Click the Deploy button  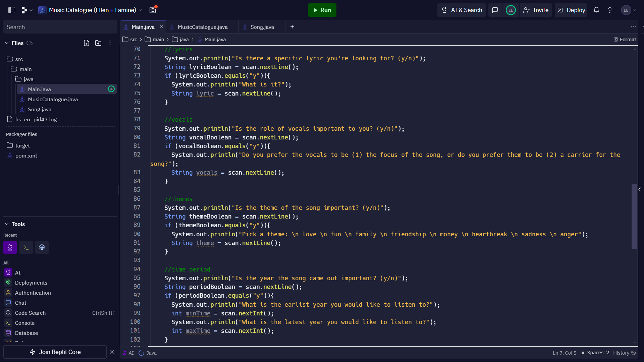[571, 10]
